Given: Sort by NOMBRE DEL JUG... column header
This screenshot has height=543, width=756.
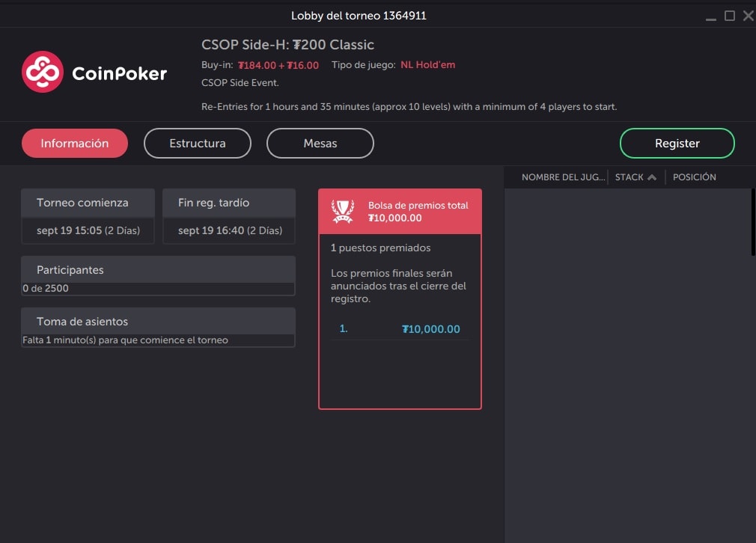Looking at the screenshot, I should (x=563, y=177).
